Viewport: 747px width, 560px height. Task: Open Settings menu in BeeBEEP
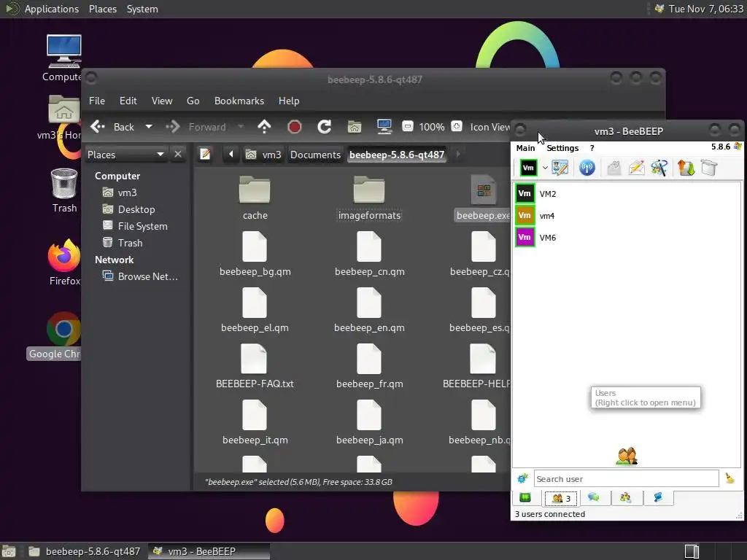tap(562, 148)
